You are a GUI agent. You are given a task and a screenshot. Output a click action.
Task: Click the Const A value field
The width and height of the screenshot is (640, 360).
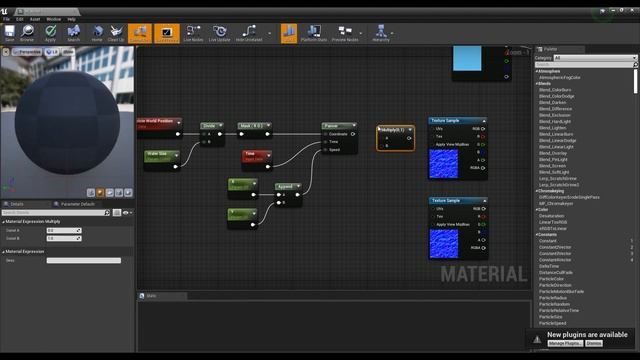[64, 231]
